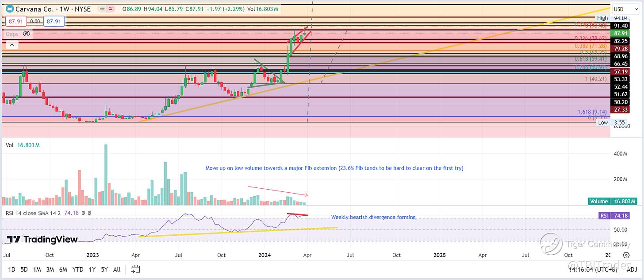Select the 1Y time range
Screen dimensions: 644x280
pos(92,269)
